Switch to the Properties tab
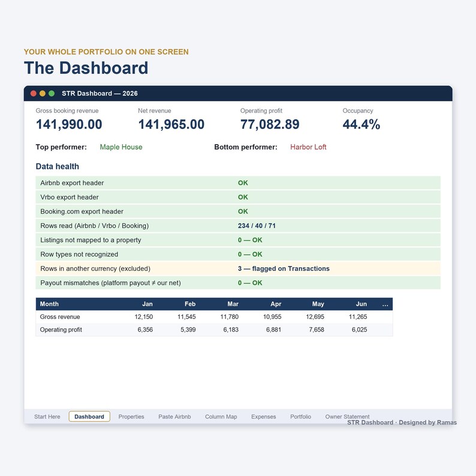This screenshot has width=476, height=476. (131, 417)
